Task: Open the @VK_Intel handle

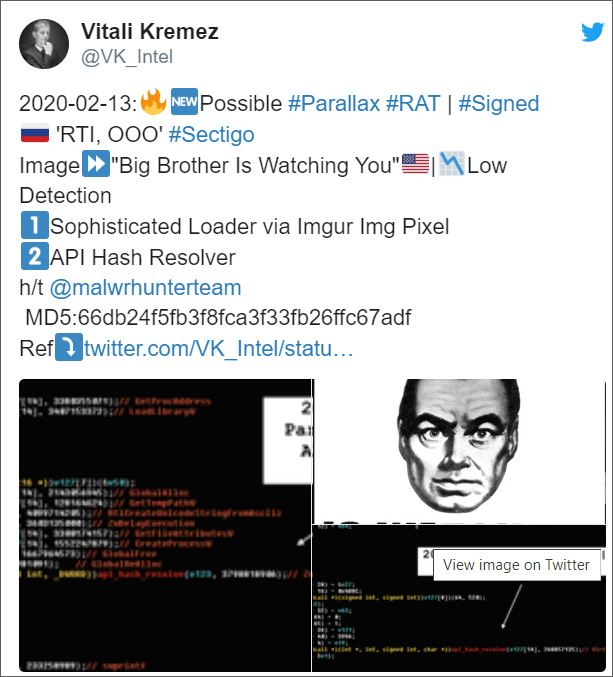Action: (x=127, y=57)
